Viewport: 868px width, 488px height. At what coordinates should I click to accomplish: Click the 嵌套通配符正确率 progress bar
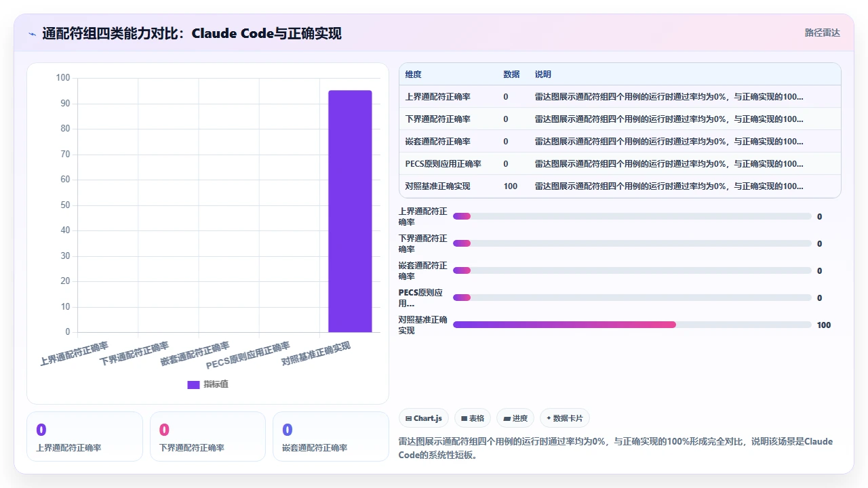pos(632,270)
